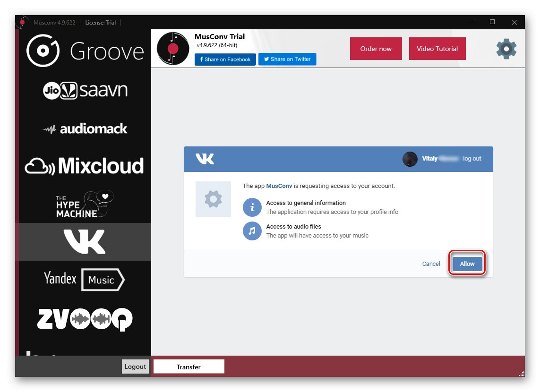This screenshot has height=392, width=540.
Task: Maximize the Musconv window
Action: click(x=492, y=22)
